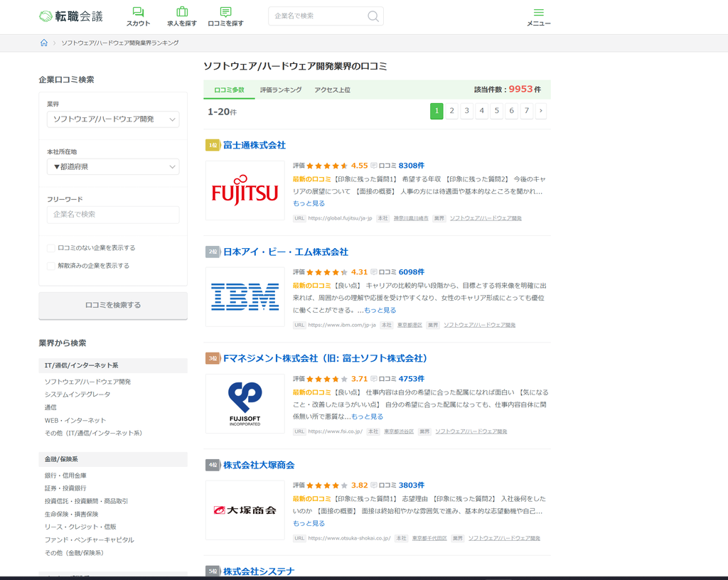This screenshot has width=728, height=580.
Task: Go to results page 2
Action: click(451, 111)
